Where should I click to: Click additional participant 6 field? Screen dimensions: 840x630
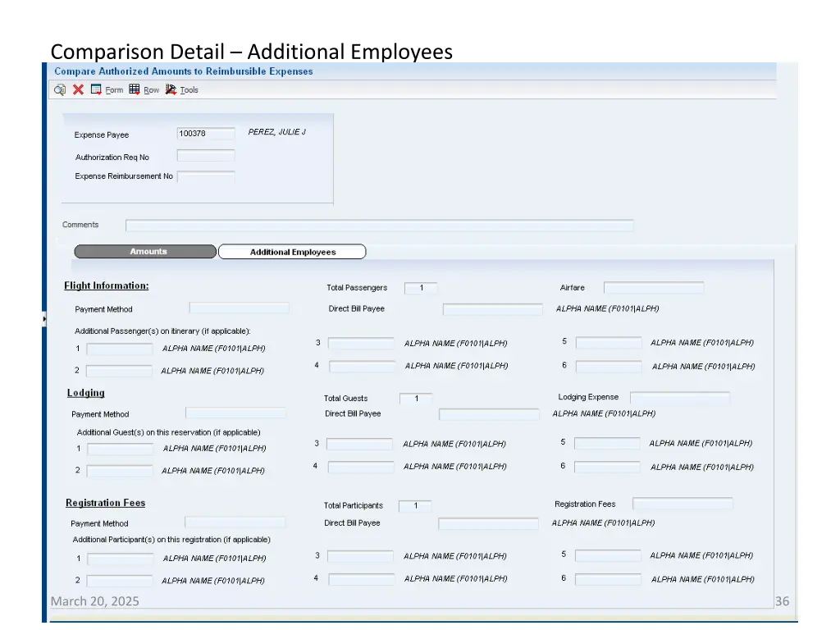(608, 579)
